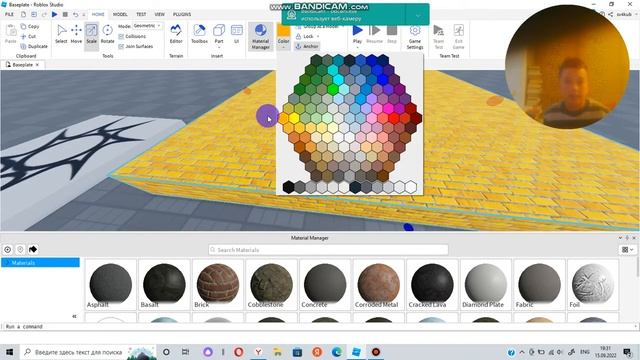Select the Basalt material thumbnail
This screenshot has width=640, height=360.
click(164, 284)
